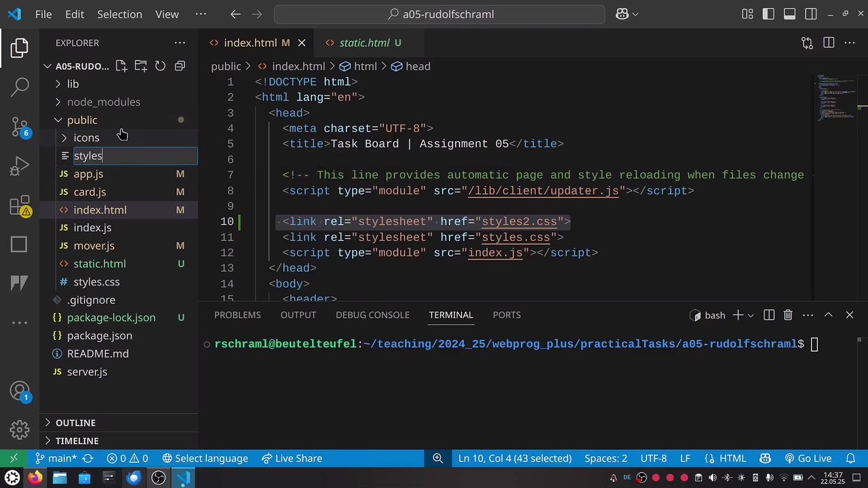The height and width of the screenshot is (488, 868).
Task: Toggle the primary side bar visibility
Action: click(x=768, y=14)
